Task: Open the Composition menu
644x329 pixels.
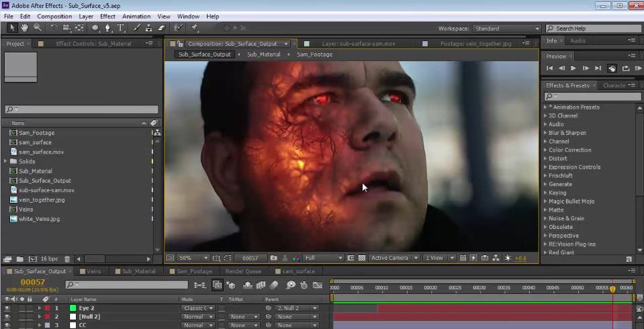Action: pyautogui.click(x=54, y=16)
